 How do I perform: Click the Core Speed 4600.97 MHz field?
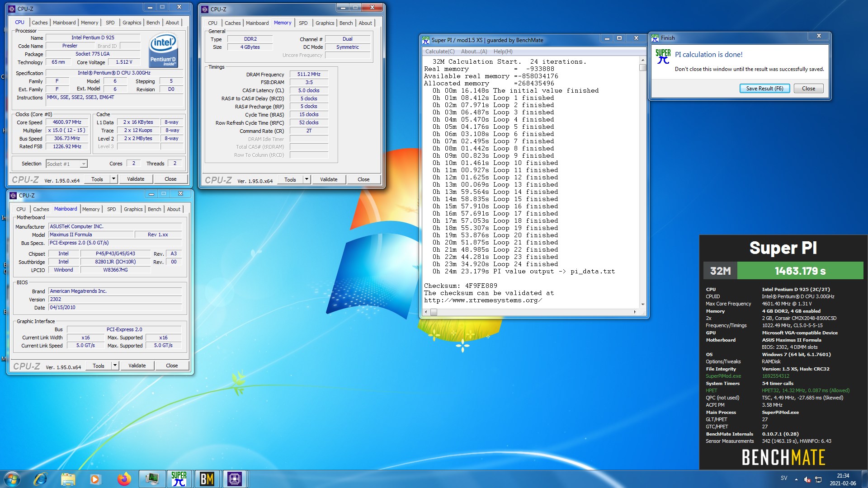(x=67, y=122)
